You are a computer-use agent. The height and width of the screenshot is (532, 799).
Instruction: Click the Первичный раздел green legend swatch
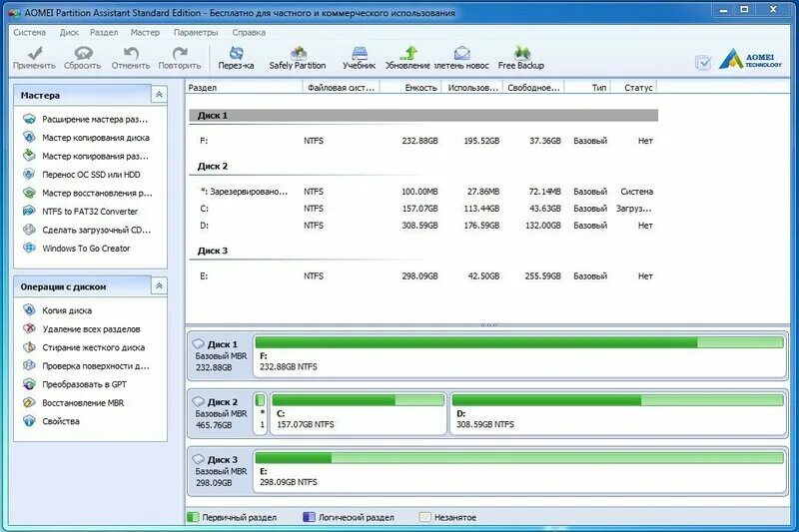coord(193,517)
